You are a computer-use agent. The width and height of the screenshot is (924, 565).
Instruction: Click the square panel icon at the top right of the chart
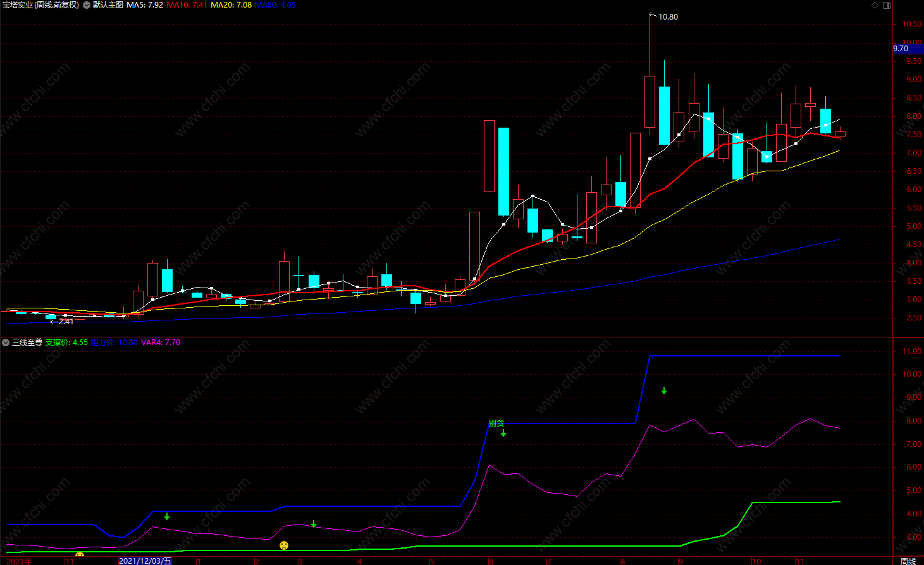(x=887, y=5)
